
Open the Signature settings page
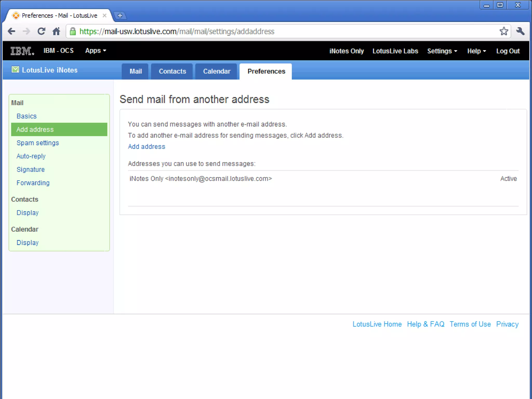coord(31,170)
